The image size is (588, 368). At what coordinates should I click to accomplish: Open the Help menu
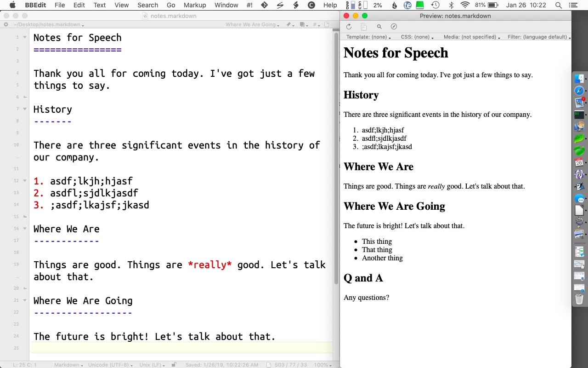coord(330,5)
